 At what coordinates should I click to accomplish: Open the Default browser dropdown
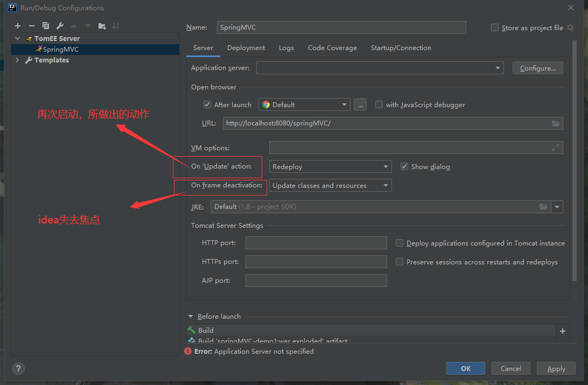304,104
